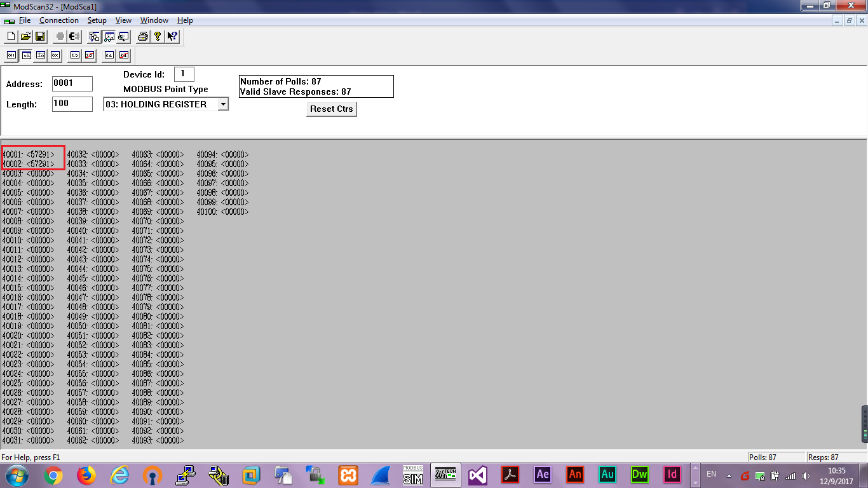The width and height of the screenshot is (868, 488).
Task: Click the disconnect plug toolbar icon
Action: point(74,37)
